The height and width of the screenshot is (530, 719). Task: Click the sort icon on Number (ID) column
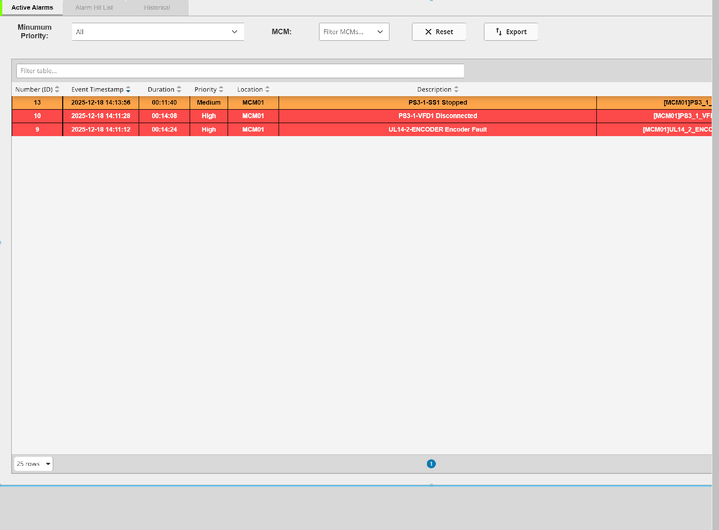click(x=57, y=90)
